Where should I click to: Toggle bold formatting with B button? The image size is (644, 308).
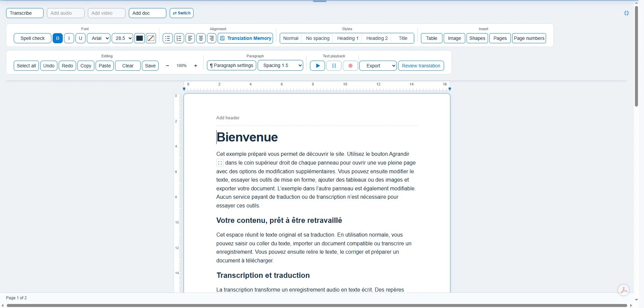58,38
